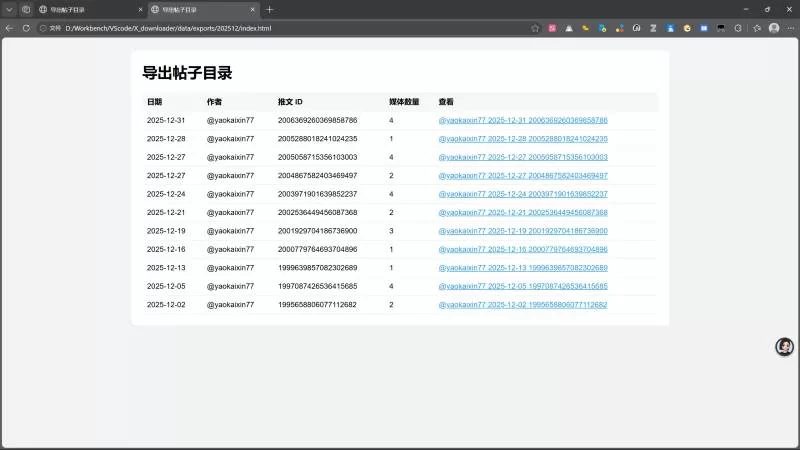This screenshot has width=800, height=450.
Task: Open the browser profile avatar
Action: point(774,29)
